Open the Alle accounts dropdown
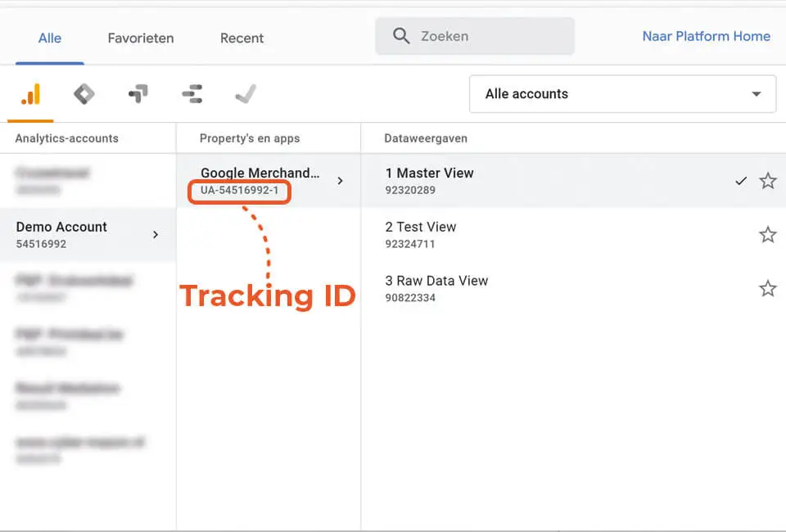The image size is (786, 532). pyautogui.click(x=622, y=94)
